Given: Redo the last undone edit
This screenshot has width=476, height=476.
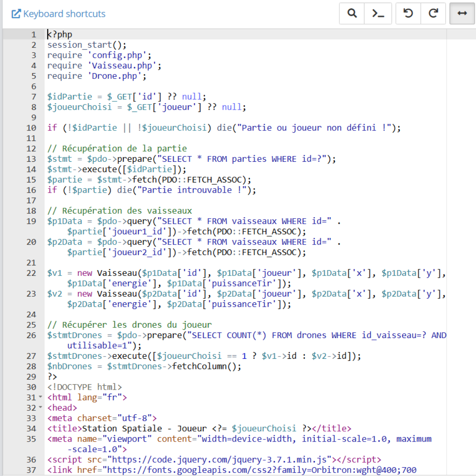Looking at the screenshot, I should pyautogui.click(x=433, y=14).
